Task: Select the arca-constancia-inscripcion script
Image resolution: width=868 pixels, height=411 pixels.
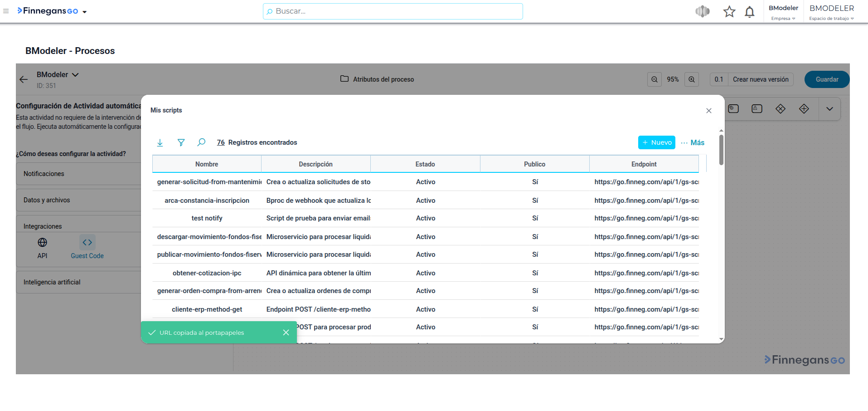Action: coord(207,201)
